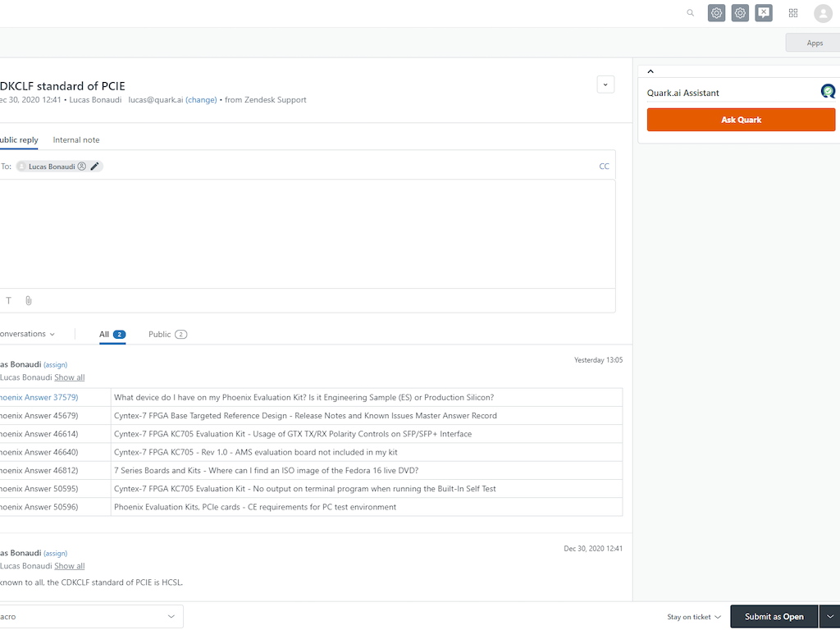Open the Zendesk apps grid icon

792,13
